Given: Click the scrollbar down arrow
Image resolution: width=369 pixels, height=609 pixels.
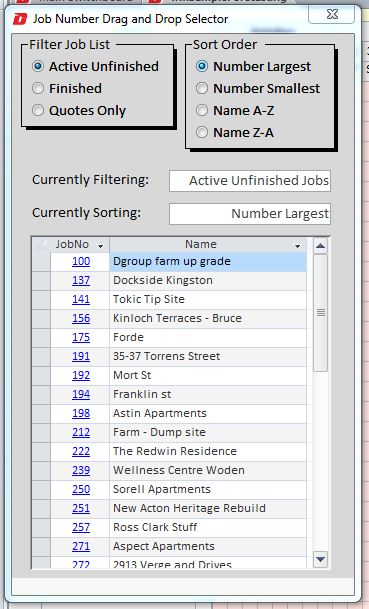Looking at the screenshot, I should 320,559.
